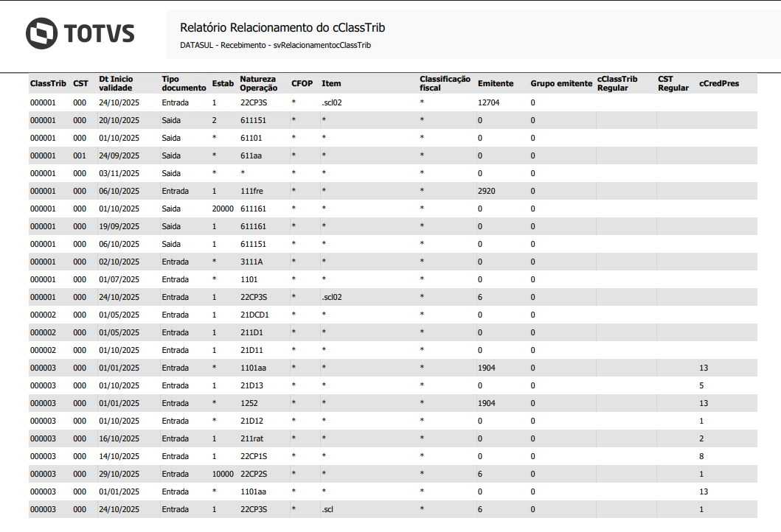The height and width of the screenshot is (532, 781).
Task: Click the CFOP column header
Action: coord(302,83)
